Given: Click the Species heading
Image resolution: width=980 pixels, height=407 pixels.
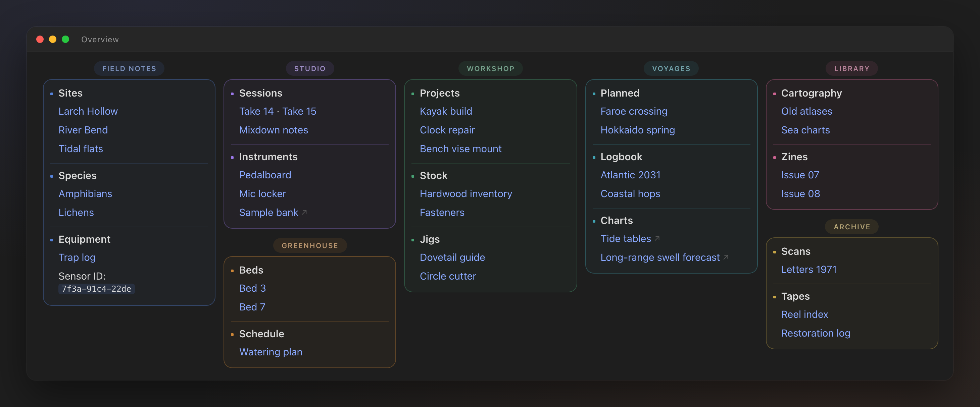Looking at the screenshot, I should (77, 176).
